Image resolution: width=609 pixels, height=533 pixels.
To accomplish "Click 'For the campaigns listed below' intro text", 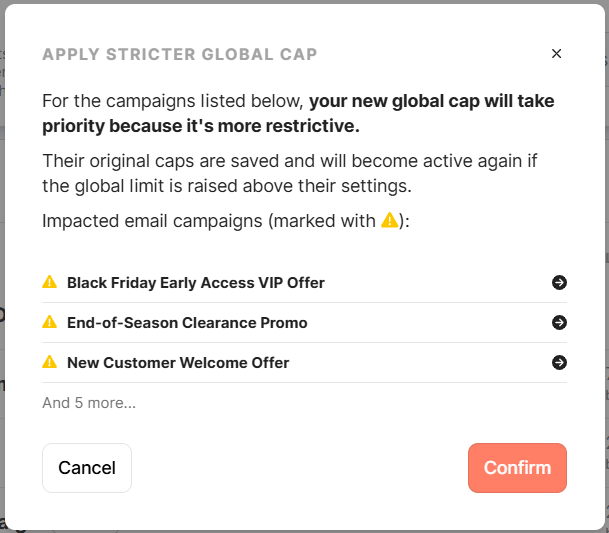I will 175,101.
